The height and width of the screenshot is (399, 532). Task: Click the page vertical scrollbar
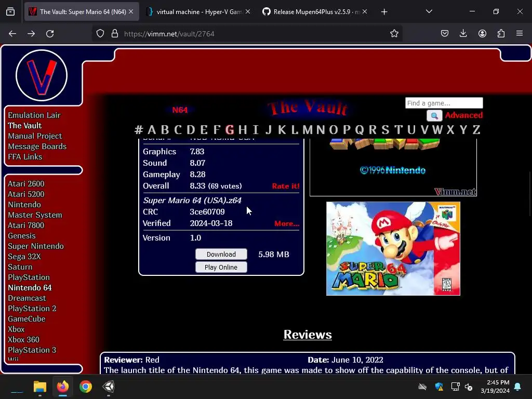point(530,193)
